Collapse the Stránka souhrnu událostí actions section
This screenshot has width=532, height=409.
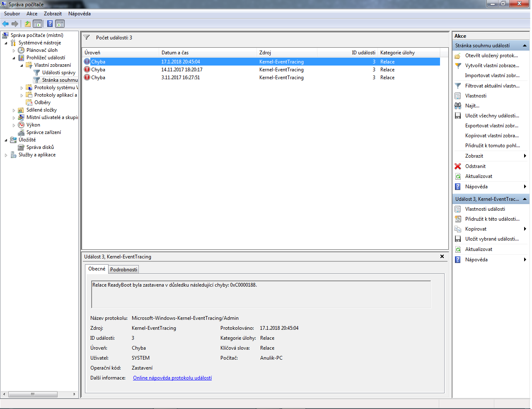pos(525,46)
